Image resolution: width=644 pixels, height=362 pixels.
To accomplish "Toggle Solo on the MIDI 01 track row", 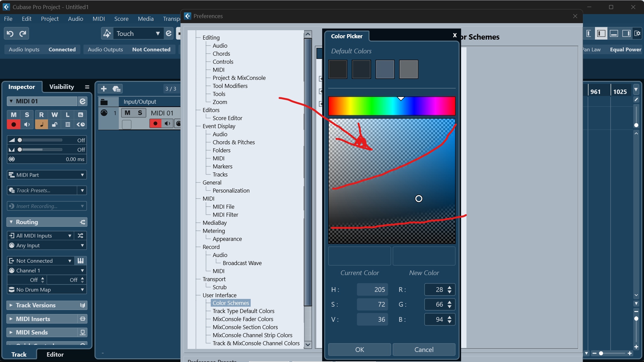I will [140, 113].
